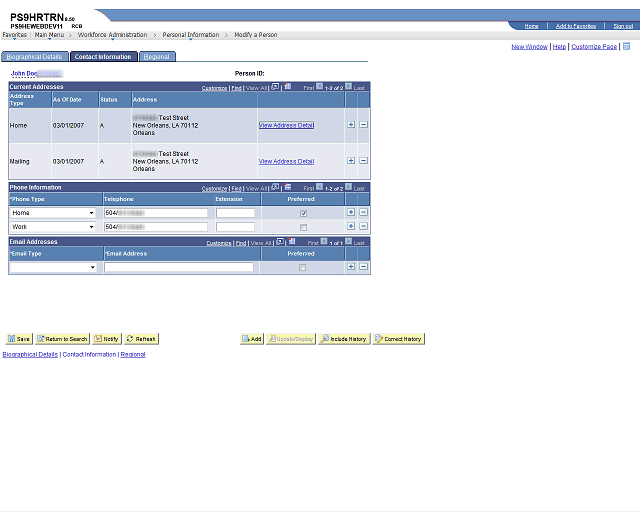Screen dimensions: 640x512
Task: Add a new email address row
Action: coord(351,267)
